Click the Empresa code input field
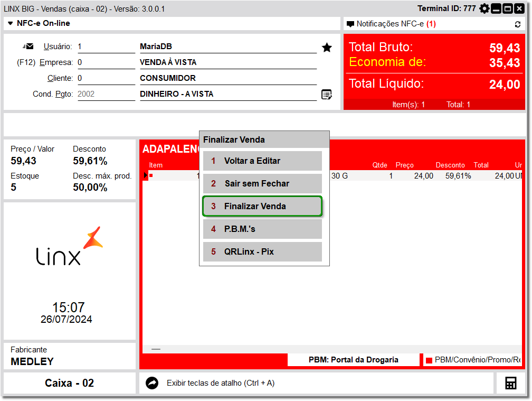The width and height of the screenshot is (532, 401). pos(106,63)
